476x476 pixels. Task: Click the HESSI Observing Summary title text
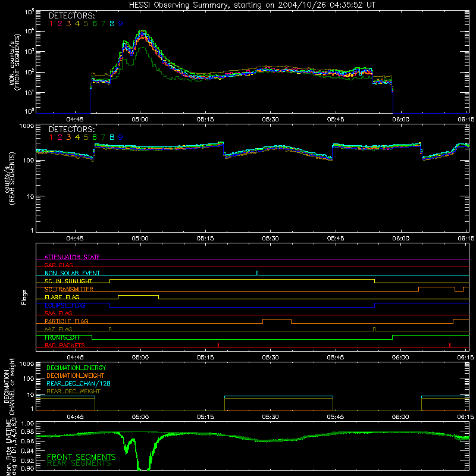point(252,5)
